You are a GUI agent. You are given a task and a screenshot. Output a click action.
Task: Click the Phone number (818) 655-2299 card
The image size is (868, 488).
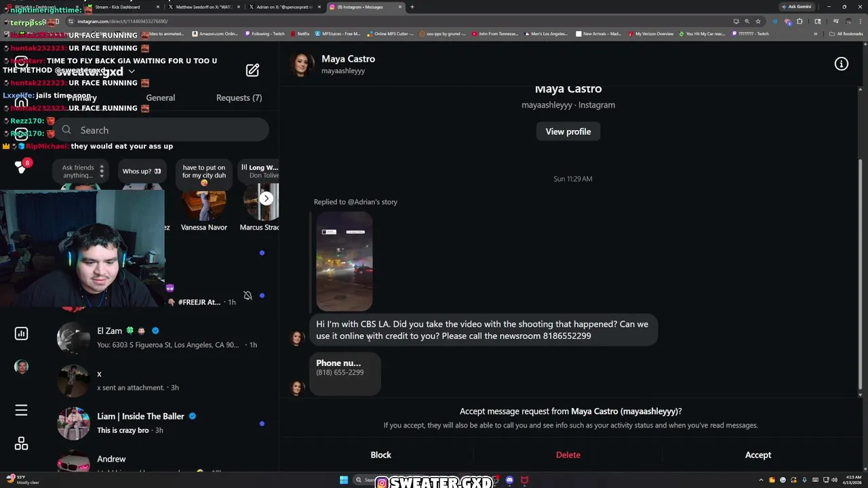tap(345, 373)
